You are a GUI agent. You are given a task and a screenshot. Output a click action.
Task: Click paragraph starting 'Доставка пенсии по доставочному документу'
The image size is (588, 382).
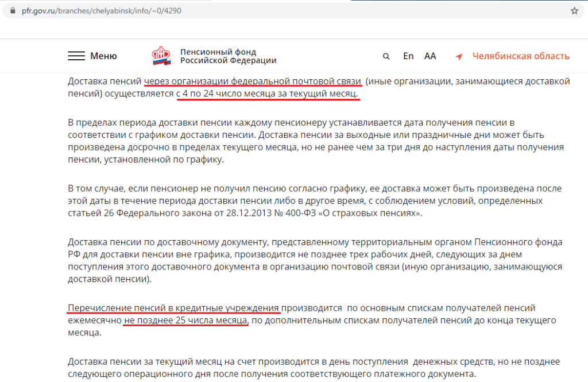[x=315, y=260]
